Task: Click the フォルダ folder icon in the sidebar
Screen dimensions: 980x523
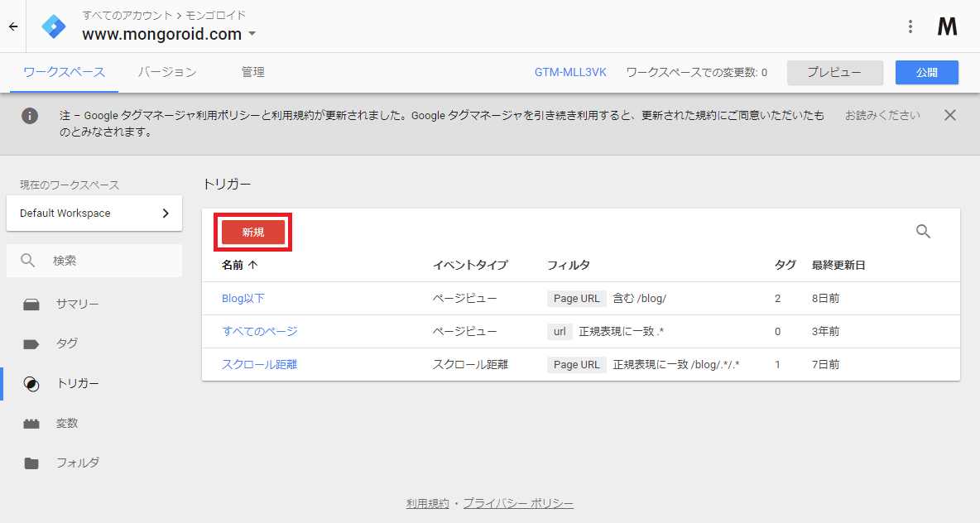Action: tap(31, 463)
